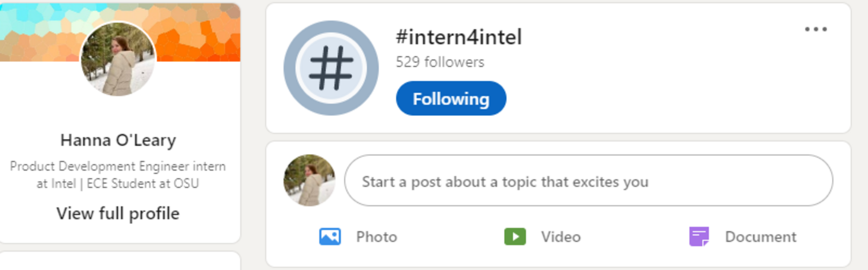Click the hashtag symbol topic icon
Viewport: 868px width, 270px height.
(331, 68)
